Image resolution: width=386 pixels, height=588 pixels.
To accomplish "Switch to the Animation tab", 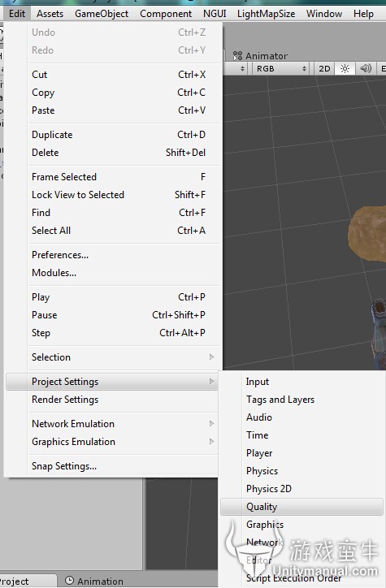I will tap(94, 581).
